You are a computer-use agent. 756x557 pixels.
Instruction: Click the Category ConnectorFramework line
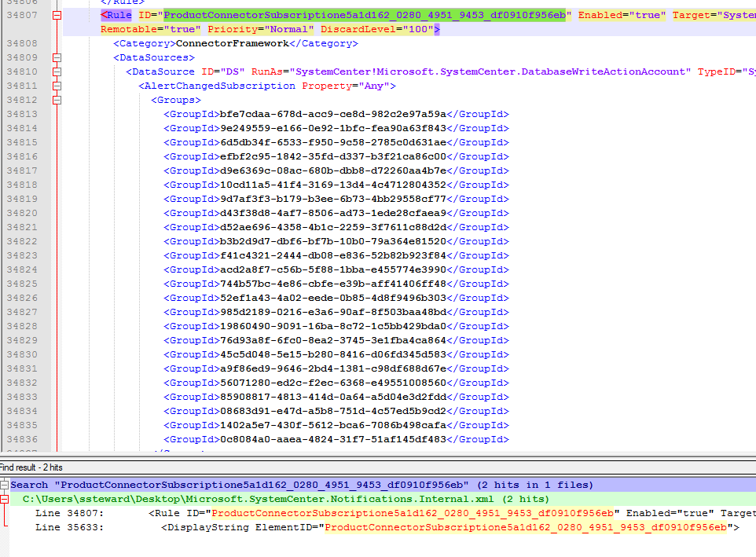point(236,43)
